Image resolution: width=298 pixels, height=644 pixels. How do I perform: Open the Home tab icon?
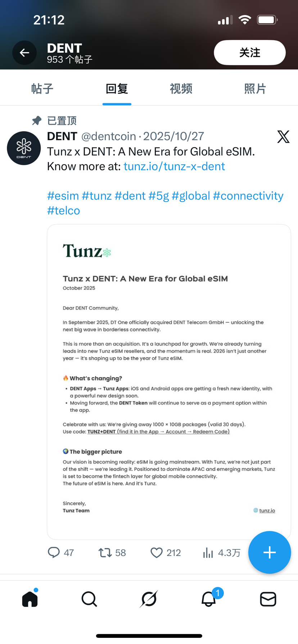click(30, 599)
